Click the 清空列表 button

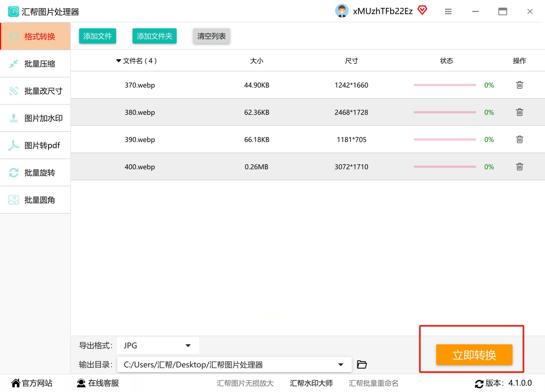click(x=211, y=36)
